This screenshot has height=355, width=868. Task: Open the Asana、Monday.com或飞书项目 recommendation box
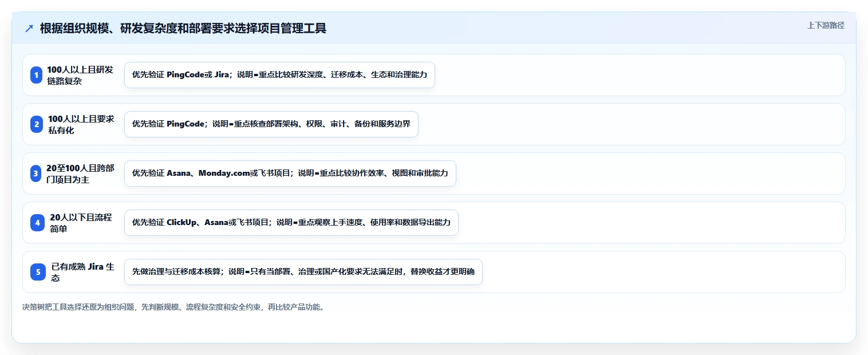pyautogui.click(x=290, y=173)
